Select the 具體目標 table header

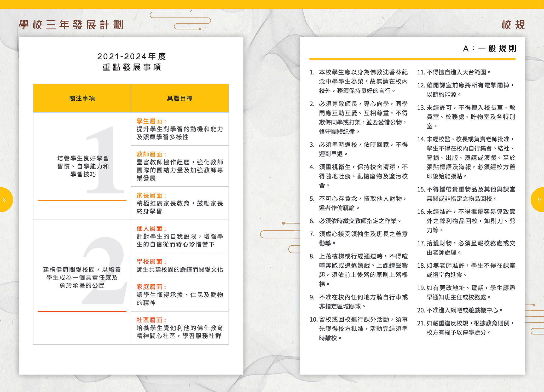pos(180,98)
